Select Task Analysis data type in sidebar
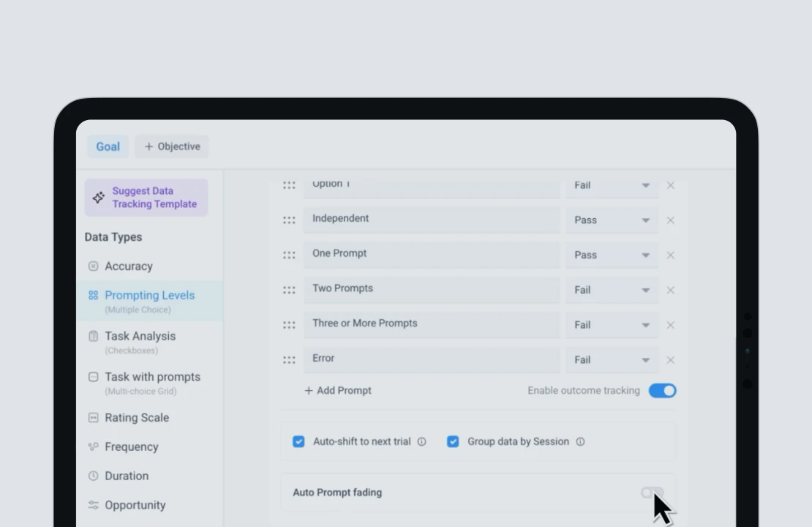This screenshot has width=812, height=527. (140, 336)
